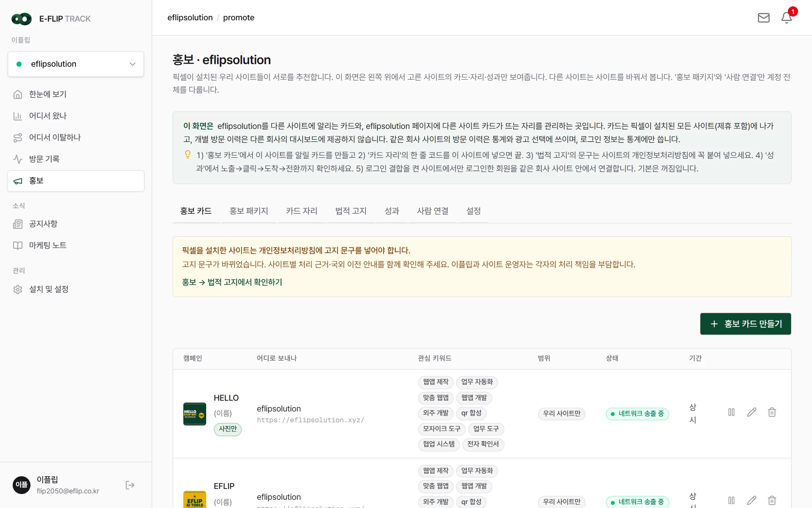The height and width of the screenshot is (508, 812).
Task: Click the 상태 column header
Action: pyautogui.click(x=612, y=358)
